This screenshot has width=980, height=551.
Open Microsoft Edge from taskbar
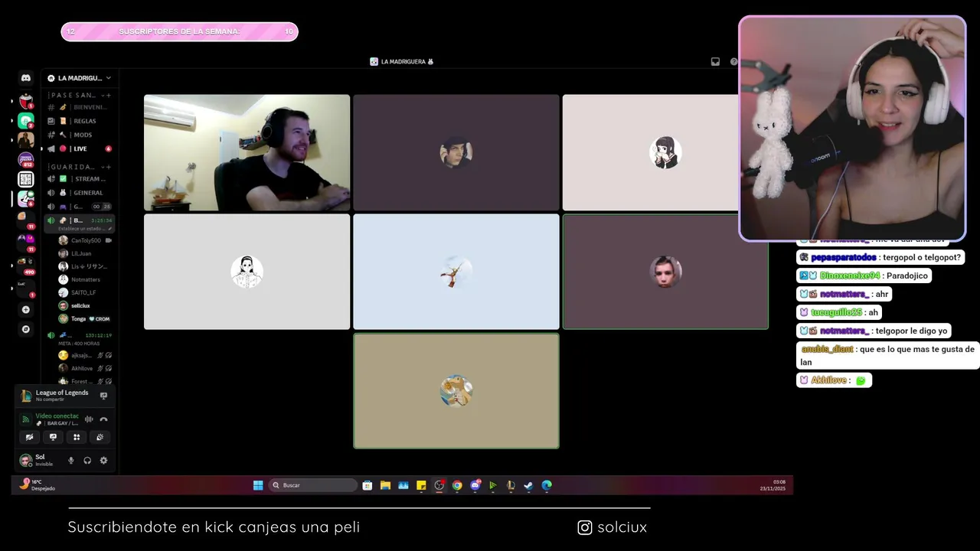(x=547, y=485)
